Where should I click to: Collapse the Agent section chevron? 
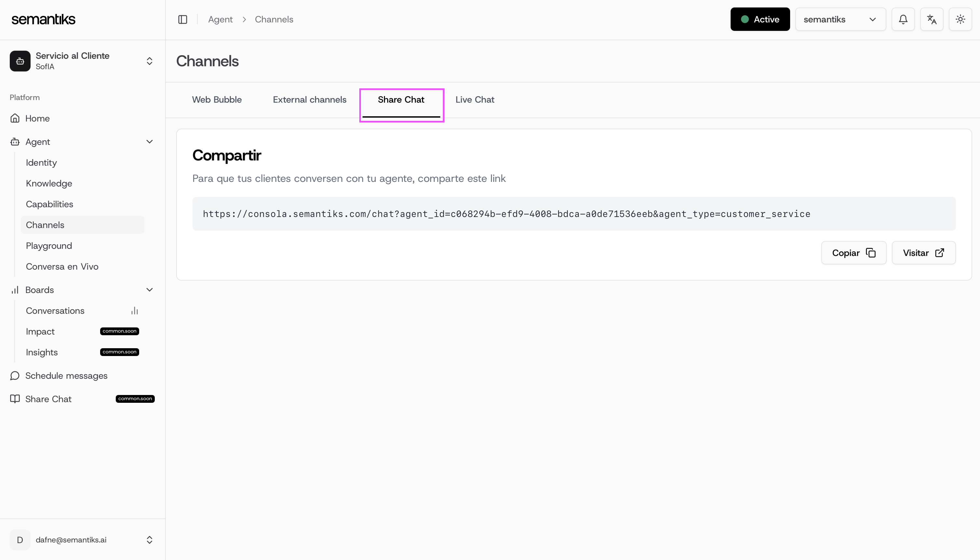pyautogui.click(x=149, y=142)
